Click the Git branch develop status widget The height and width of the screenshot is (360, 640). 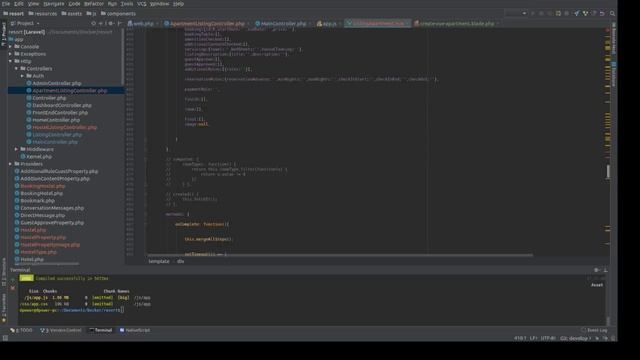pos(576,338)
